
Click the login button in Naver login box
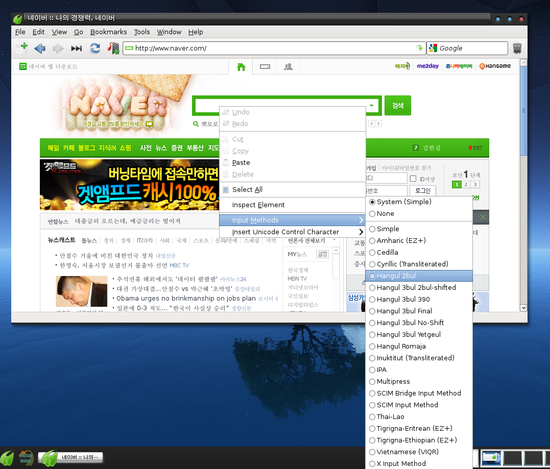point(423,190)
